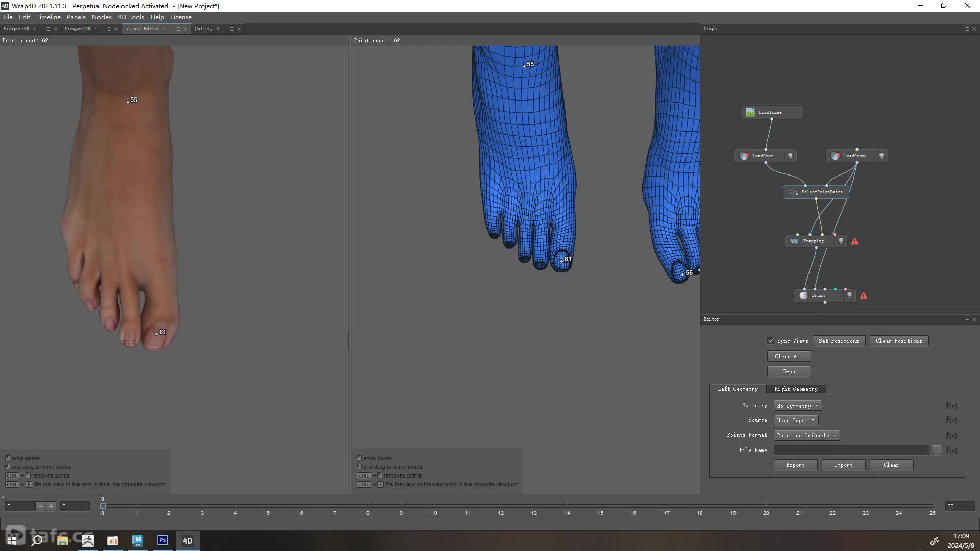Open the Source expression f(x) icon
This screenshot has width=980, height=551.
(951, 420)
